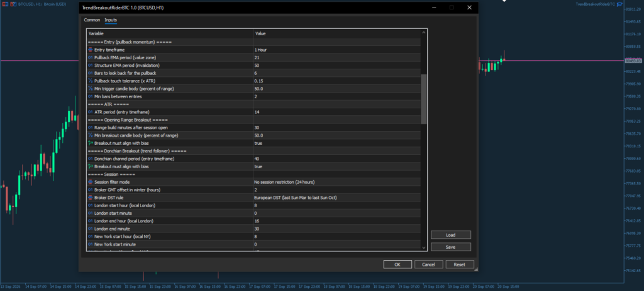
Task: Click the integer icon beside Structure EMA period
Action: tap(91, 66)
